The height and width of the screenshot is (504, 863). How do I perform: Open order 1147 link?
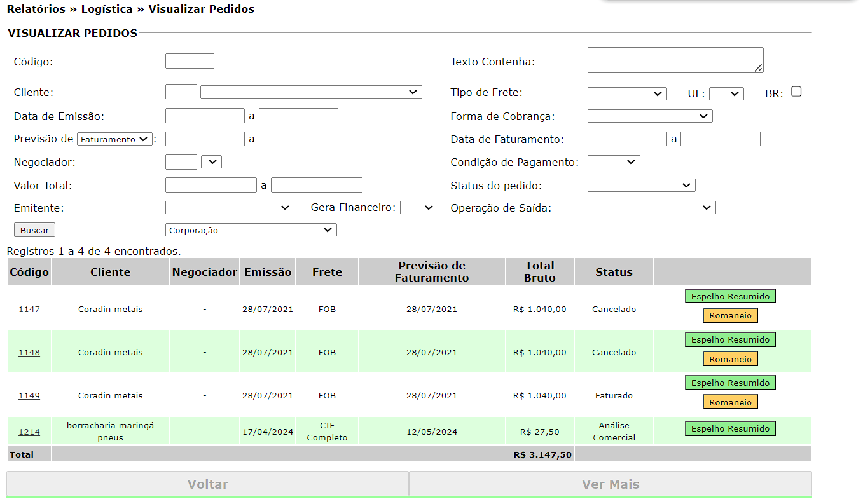pos(29,310)
